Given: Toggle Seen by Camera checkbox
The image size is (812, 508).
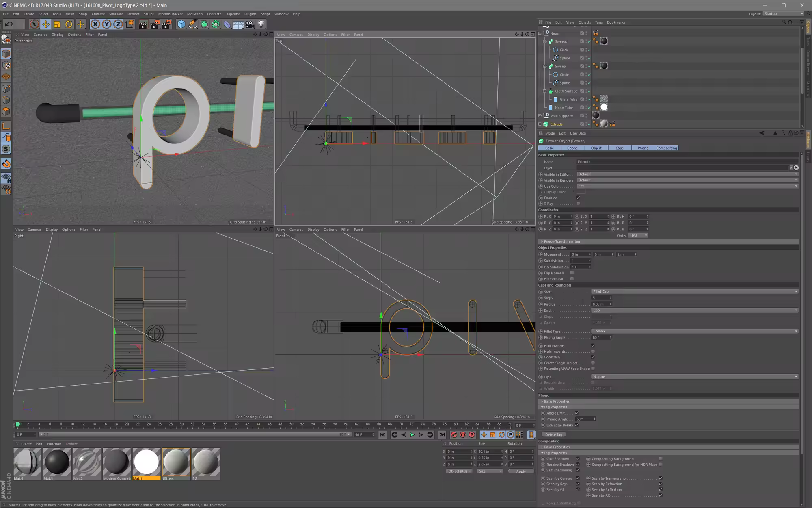Looking at the screenshot, I should click(578, 478).
